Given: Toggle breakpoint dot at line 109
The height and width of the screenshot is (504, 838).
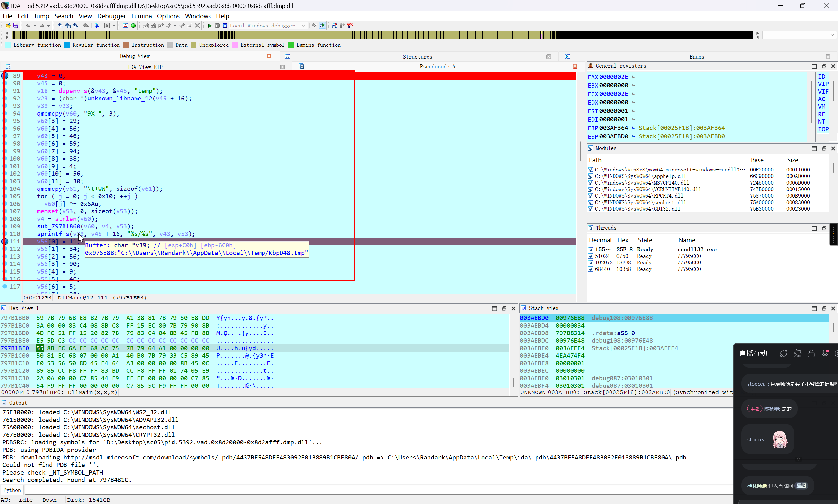Looking at the screenshot, I should (x=5, y=226).
